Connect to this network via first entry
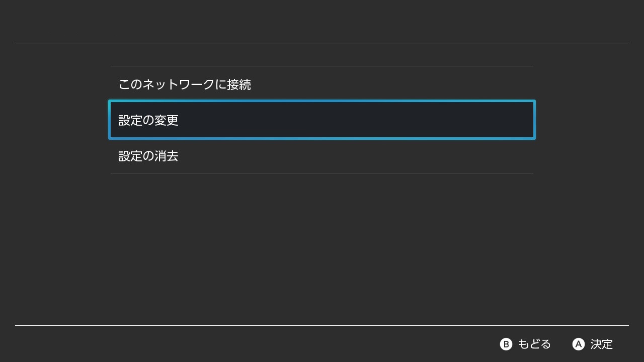Image resolution: width=644 pixels, height=362 pixels. [322, 84]
